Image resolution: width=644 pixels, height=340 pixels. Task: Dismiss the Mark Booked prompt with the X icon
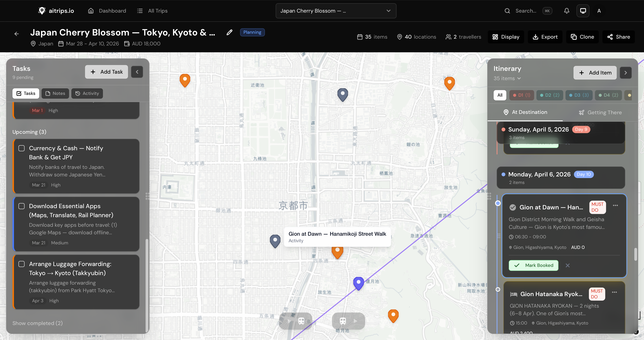pos(567,266)
